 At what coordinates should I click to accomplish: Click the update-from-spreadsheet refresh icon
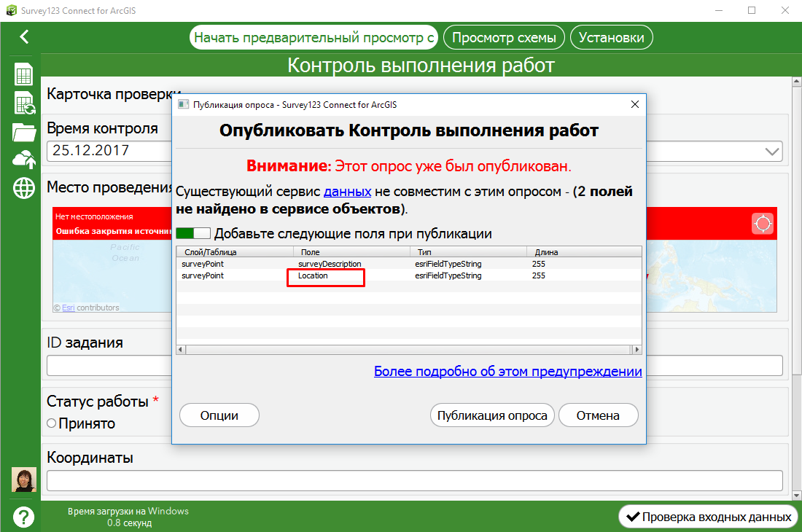pyautogui.click(x=24, y=103)
